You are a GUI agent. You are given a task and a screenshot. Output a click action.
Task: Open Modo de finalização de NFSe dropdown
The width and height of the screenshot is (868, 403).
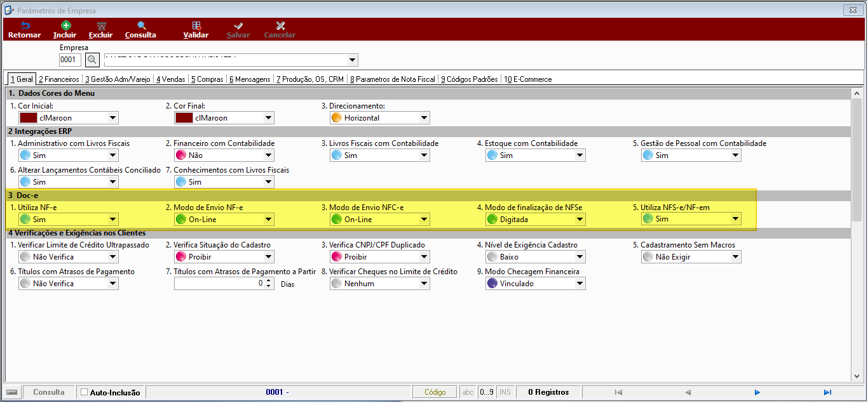(x=580, y=219)
